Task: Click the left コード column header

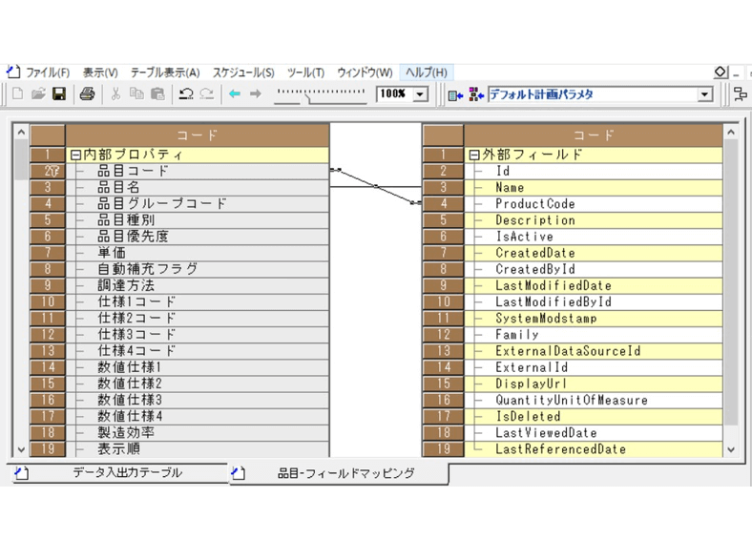Action: (x=198, y=135)
